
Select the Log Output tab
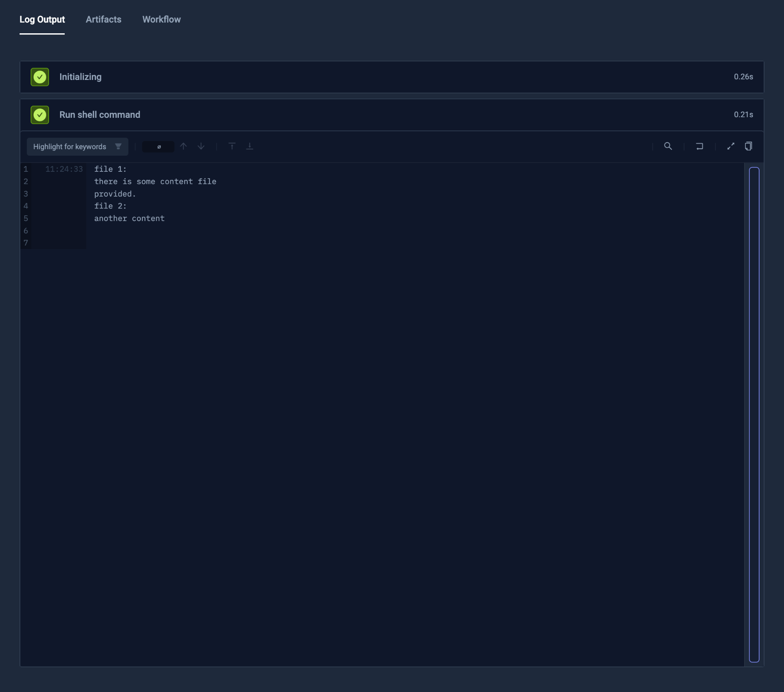pyautogui.click(x=42, y=20)
